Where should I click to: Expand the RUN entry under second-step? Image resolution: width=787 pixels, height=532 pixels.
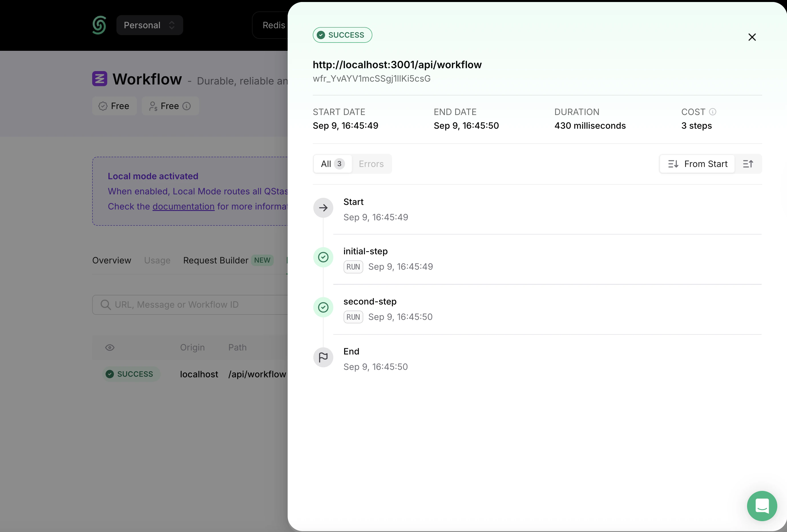(x=353, y=317)
